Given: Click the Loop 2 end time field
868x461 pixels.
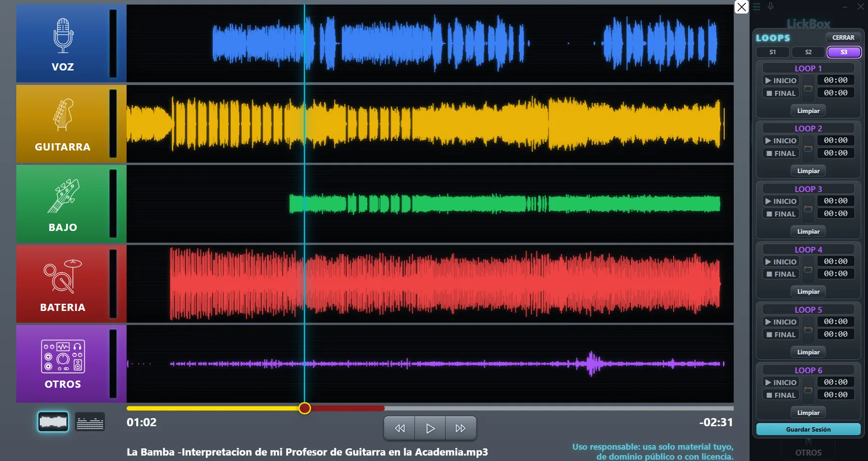Looking at the screenshot, I should click(836, 153).
